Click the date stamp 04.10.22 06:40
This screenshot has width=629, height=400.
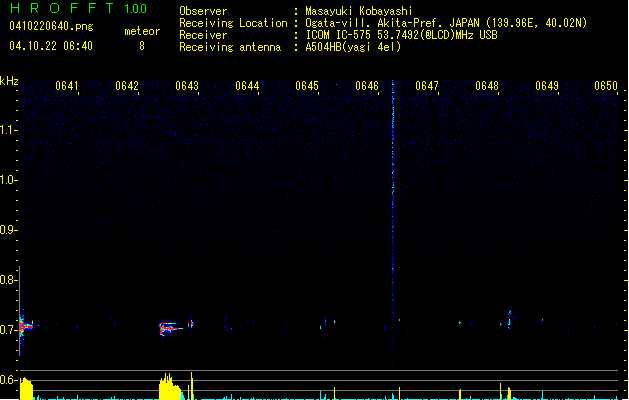pos(51,46)
